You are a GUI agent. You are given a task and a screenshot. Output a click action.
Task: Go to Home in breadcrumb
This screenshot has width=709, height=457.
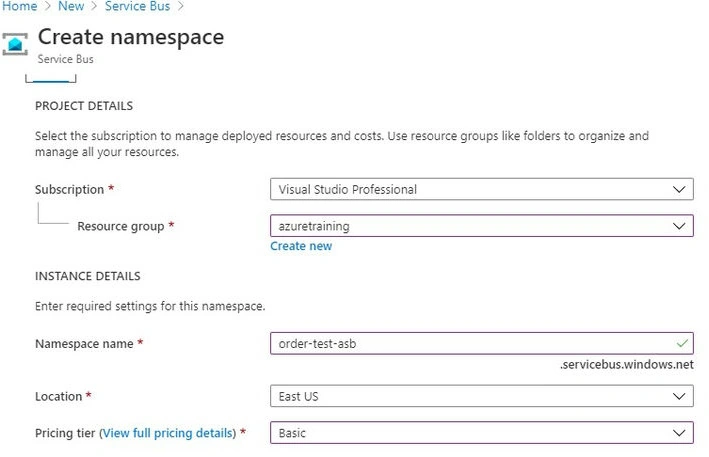tap(19, 6)
